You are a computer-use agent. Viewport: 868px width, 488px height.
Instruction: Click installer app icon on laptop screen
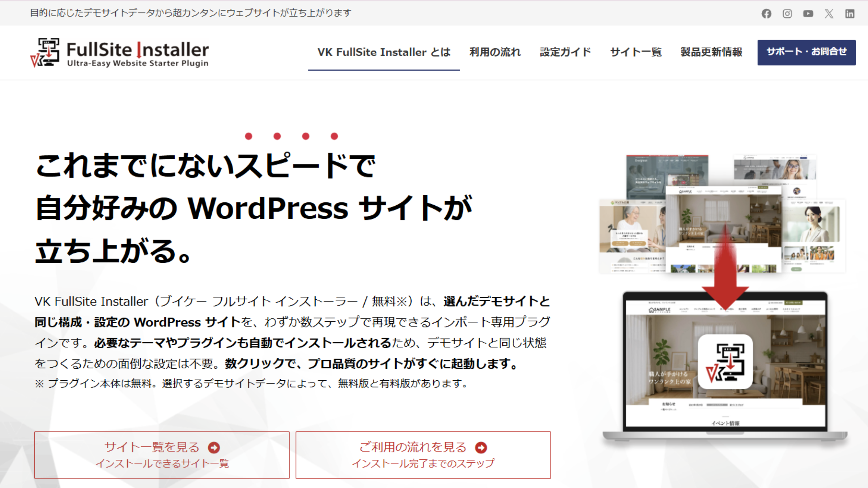pos(725,362)
